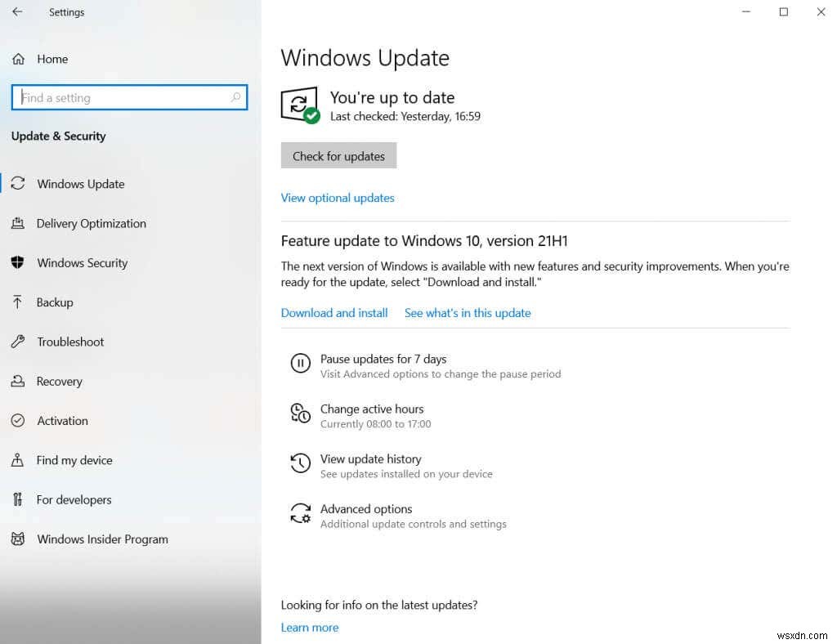Click the back arrow in Settings
The height and width of the screenshot is (644, 837).
[16, 12]
